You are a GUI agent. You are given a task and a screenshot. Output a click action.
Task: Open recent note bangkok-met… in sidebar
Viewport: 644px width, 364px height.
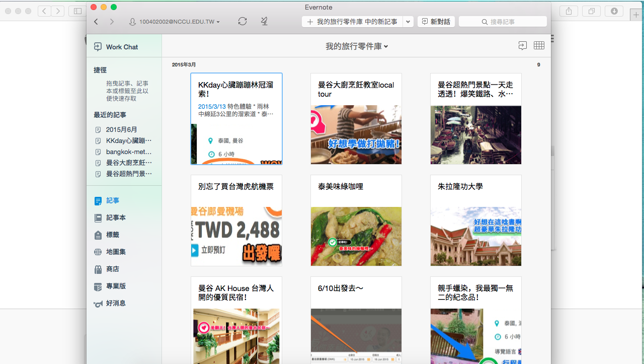pos(124,152)
